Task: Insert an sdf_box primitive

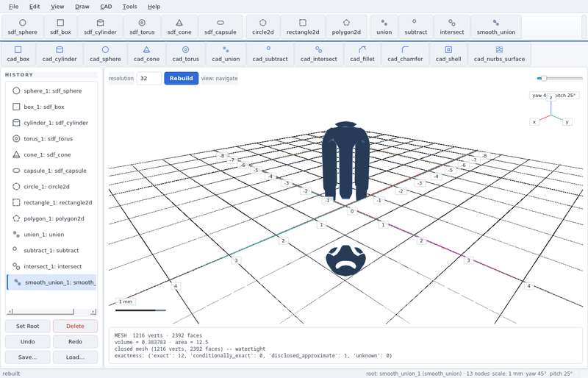Action: click(60, 27)
